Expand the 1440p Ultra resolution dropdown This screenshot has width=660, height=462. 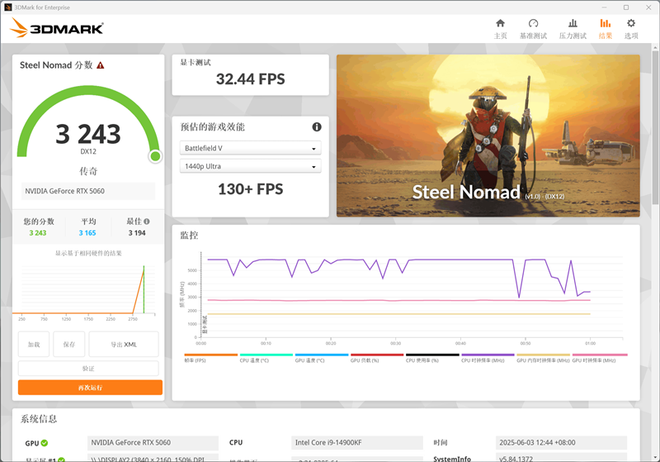250,166
